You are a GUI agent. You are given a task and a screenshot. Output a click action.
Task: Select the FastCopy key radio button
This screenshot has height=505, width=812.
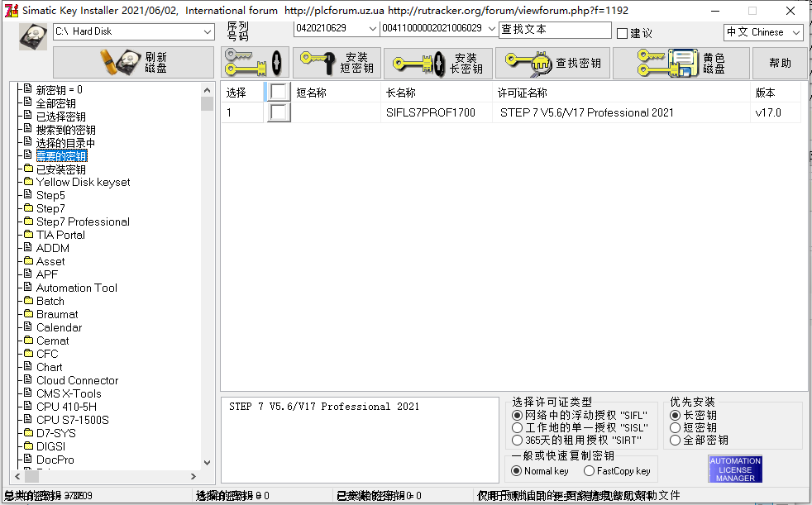[589, 471]
